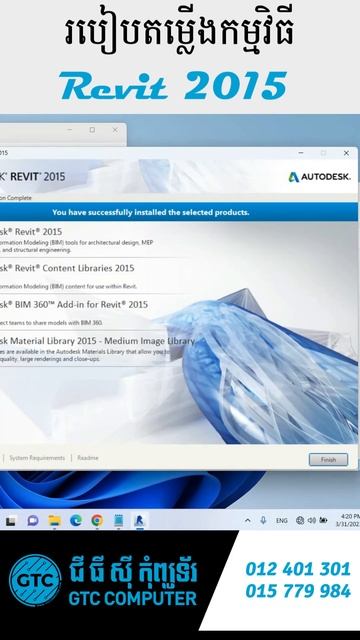Open the ENG language input selector
The width and height of the screenshot is (360, 640).
(282, 521)
